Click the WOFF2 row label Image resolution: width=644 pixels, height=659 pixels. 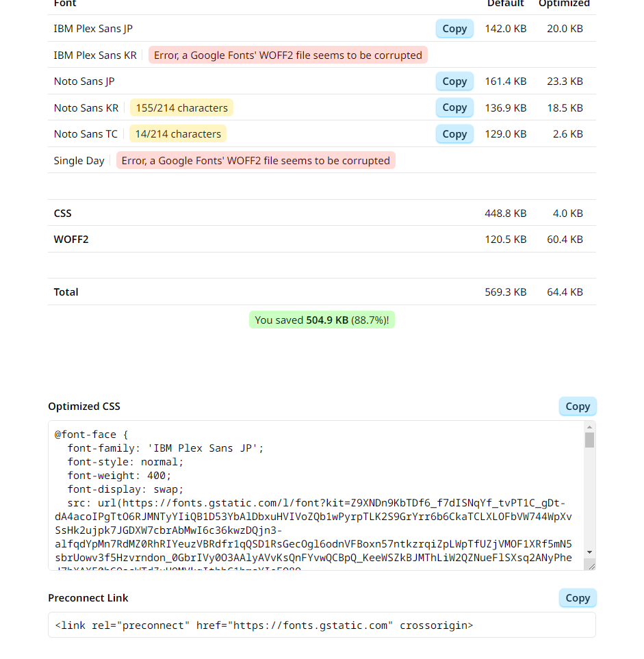71,240
